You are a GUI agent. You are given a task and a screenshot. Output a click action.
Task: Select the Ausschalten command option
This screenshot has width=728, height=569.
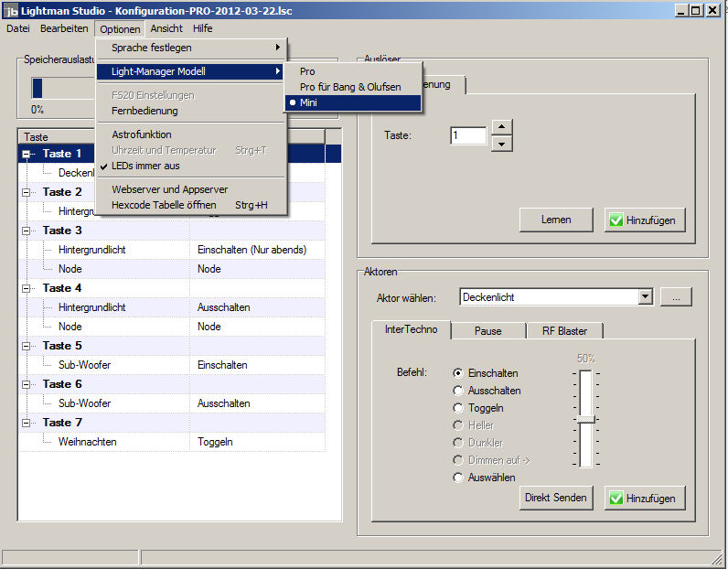pos(459,391)
